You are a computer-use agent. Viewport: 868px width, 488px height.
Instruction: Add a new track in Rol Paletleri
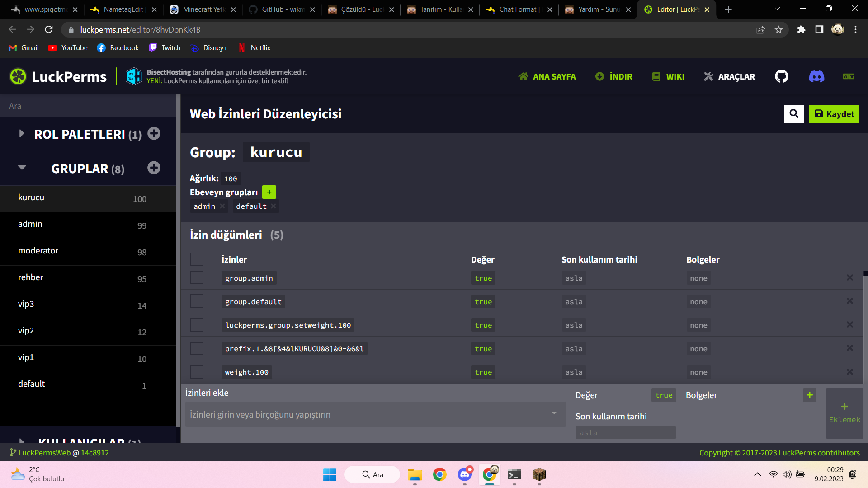coord(154,134)
